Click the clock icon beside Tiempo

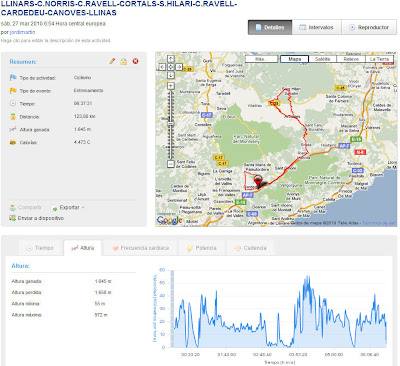pyautogui.click(x=13, y=104)
